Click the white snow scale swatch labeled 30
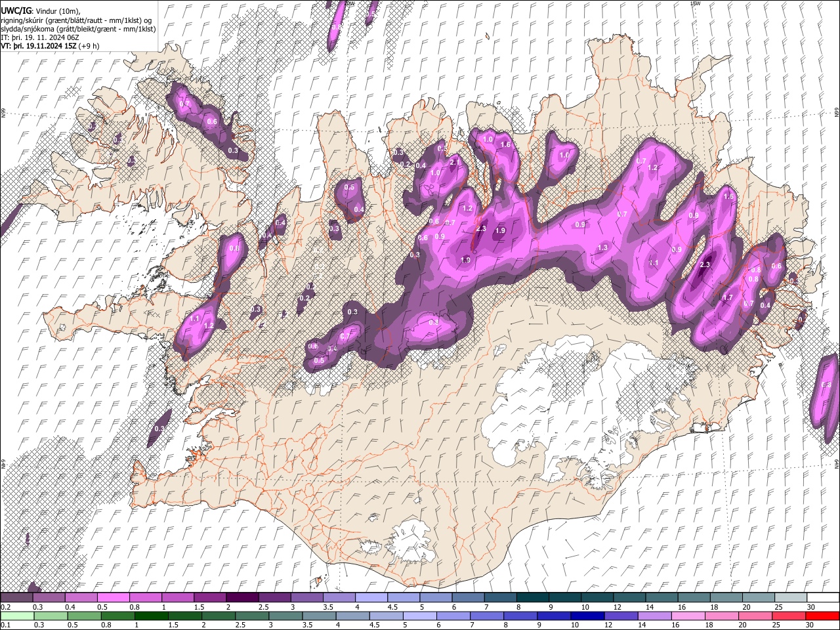The width and height of the screenshot is (840, 630). coord(822,597)
